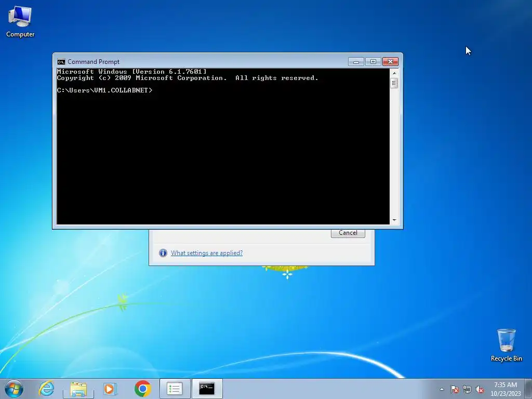Click the Command Prompt scrollbar up arrow
This screenshot has height=399, width=532.
tap(394, 73)
